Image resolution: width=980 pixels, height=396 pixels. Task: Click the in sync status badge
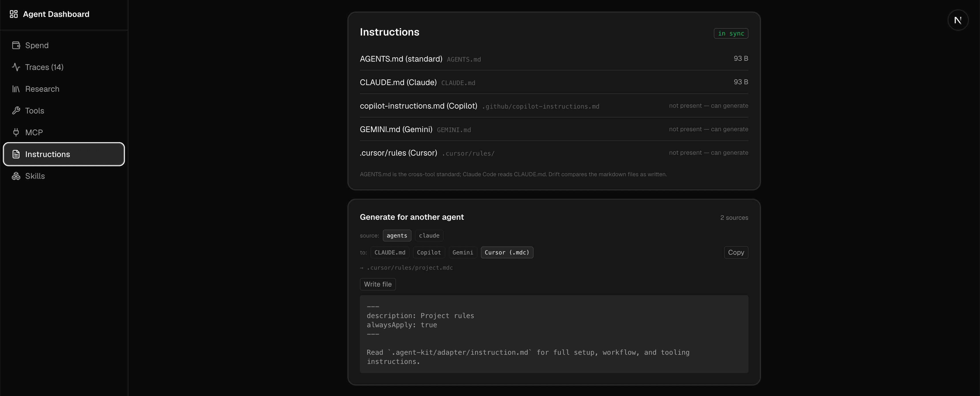(x=731, y=34)
